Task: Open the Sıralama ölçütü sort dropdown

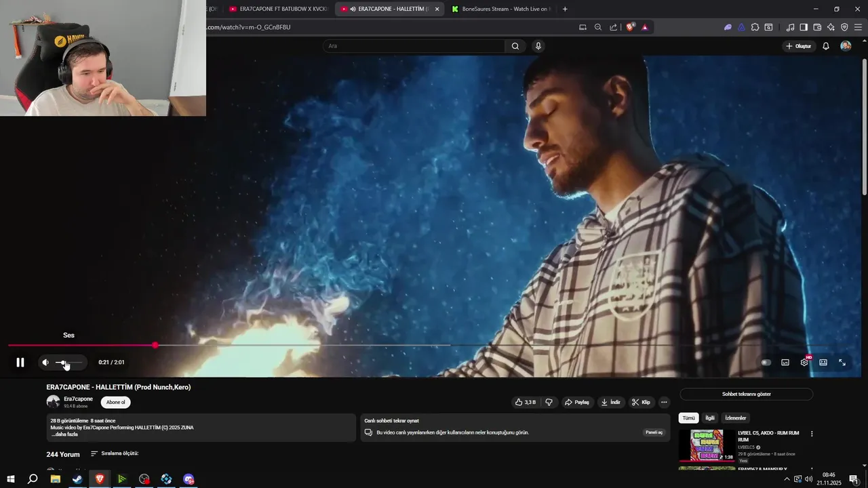Action: 115,453
